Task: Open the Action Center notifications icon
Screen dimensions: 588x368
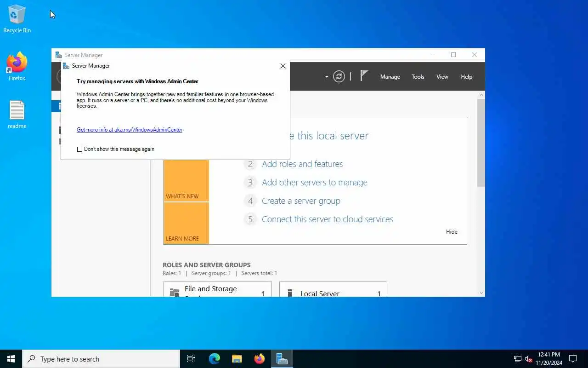Action: click(x=573, y=359)
